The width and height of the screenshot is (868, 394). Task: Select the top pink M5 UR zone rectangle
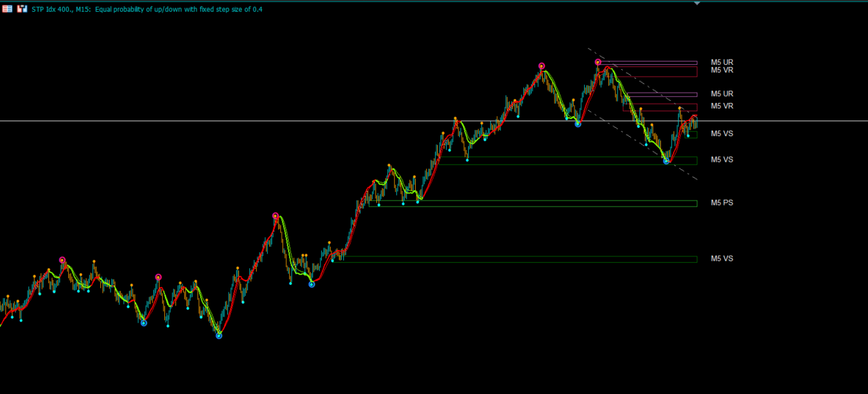click(648, 63)
